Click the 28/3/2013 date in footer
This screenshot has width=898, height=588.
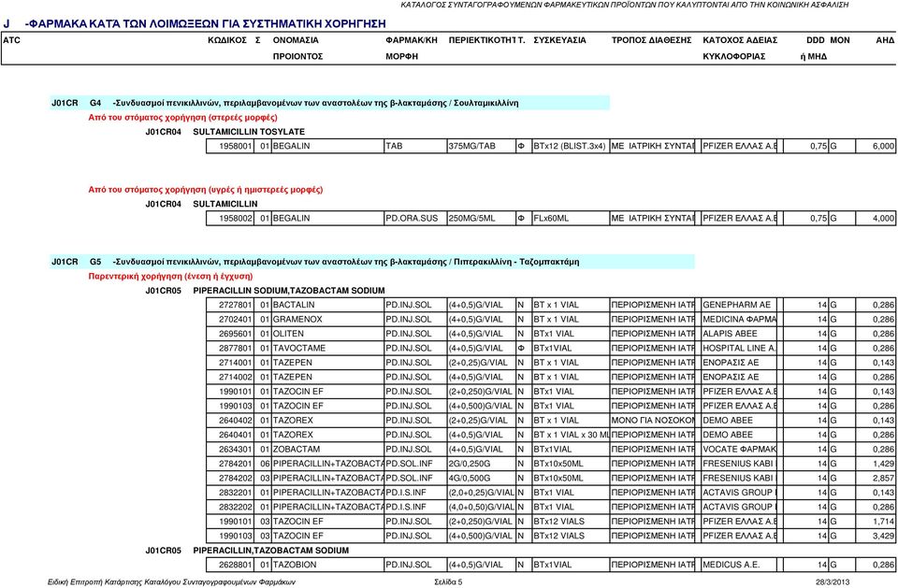tap(833, 582)
